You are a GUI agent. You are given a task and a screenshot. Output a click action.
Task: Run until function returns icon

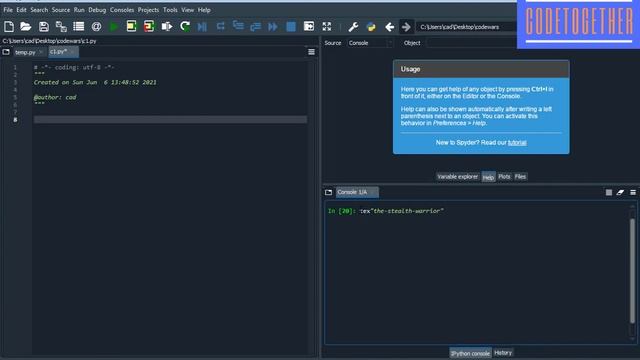point(256,27)
